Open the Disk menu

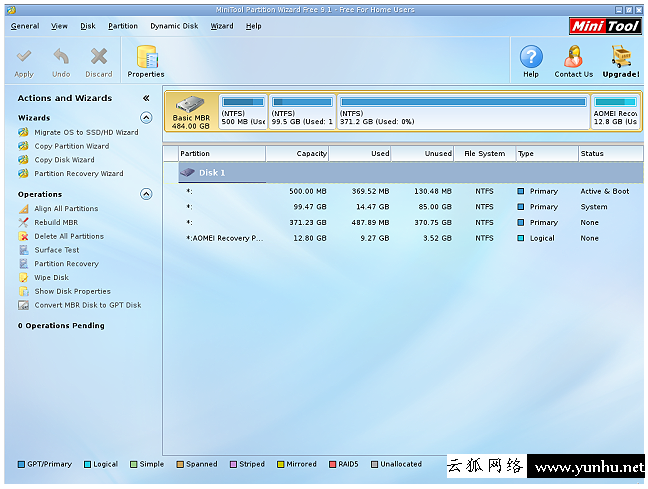88,26
